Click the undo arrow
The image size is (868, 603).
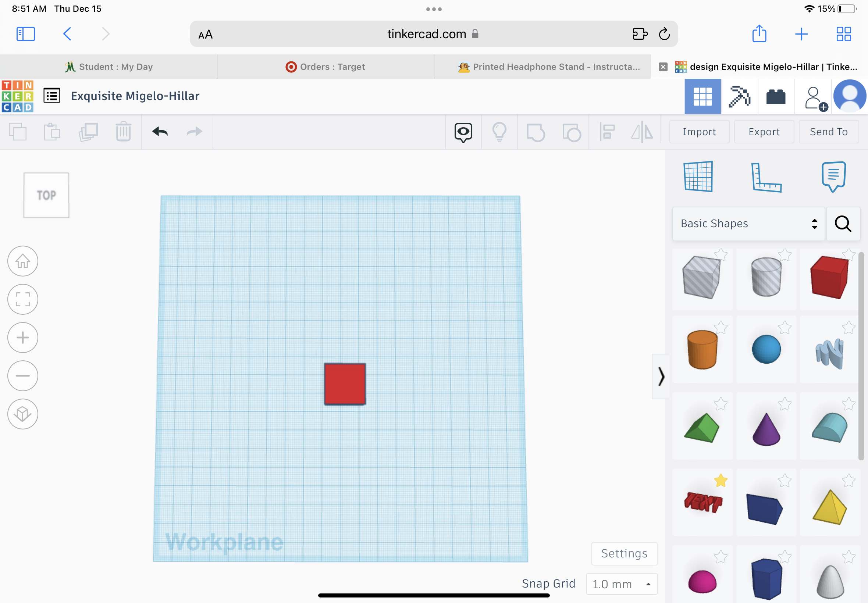click(160, 132)
